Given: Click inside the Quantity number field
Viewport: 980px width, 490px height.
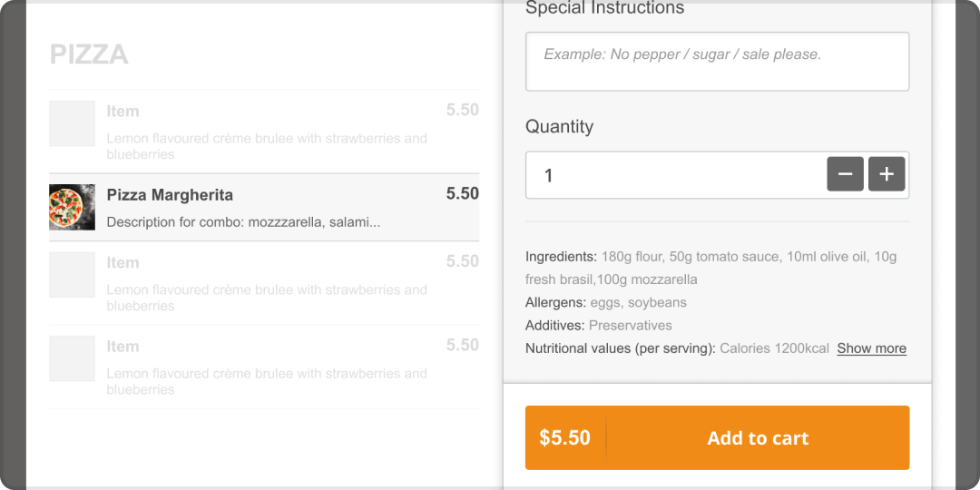Looking at the screenshot, I should click(x=676, y=175).
